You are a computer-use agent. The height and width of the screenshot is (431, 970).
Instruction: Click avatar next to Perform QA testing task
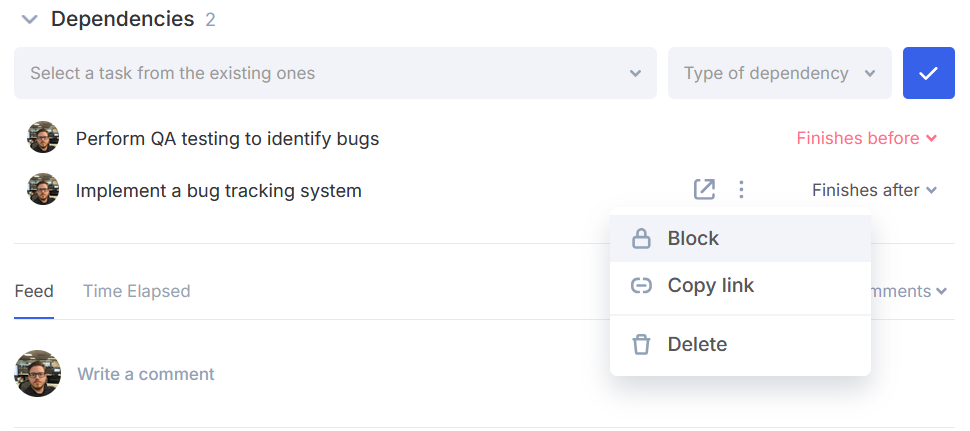click(x=43, y=137)
